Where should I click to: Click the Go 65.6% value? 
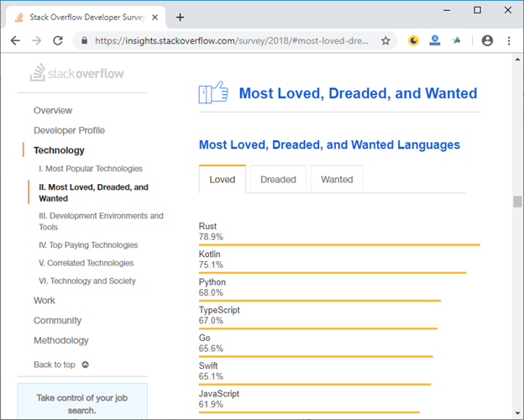[x=211, y=349]
